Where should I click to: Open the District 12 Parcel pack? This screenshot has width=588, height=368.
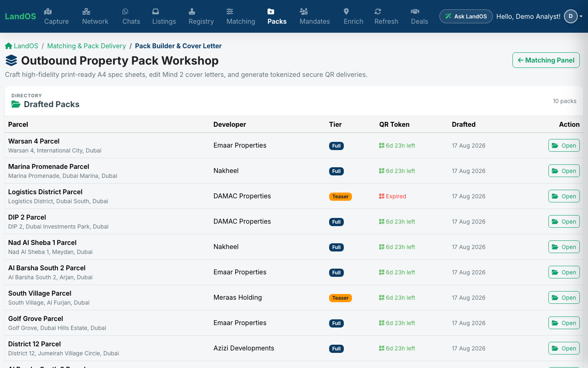[564, 348]
